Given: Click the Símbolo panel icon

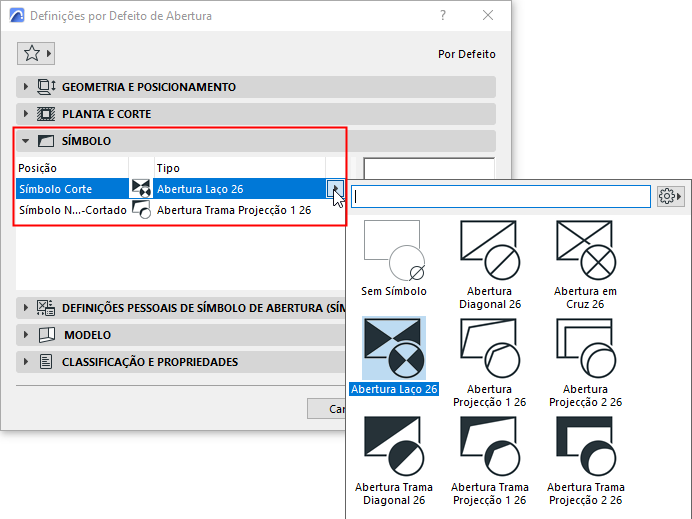Looking at the screenshot, I should tap(46, 141).
